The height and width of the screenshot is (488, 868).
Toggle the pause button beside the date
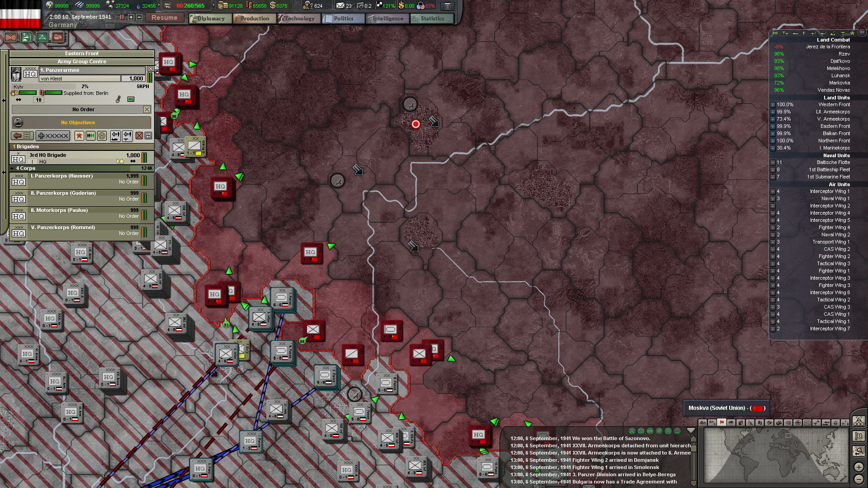coord(122,17)
